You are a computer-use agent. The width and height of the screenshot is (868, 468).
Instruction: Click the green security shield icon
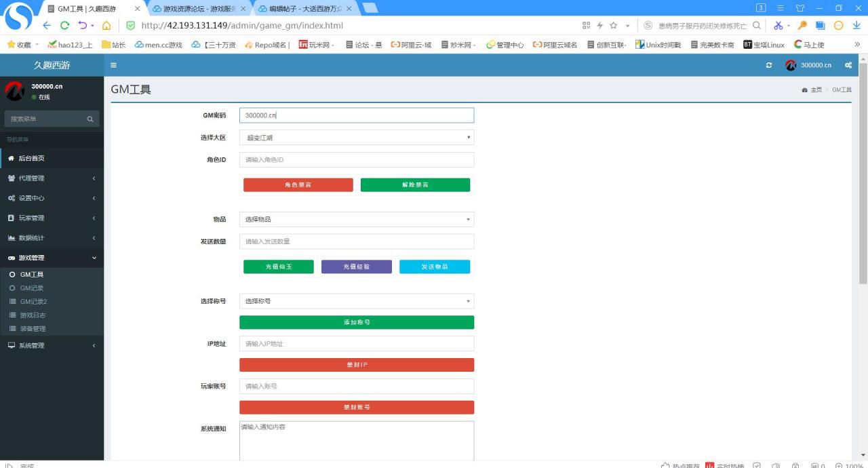(x=131, y=26)
